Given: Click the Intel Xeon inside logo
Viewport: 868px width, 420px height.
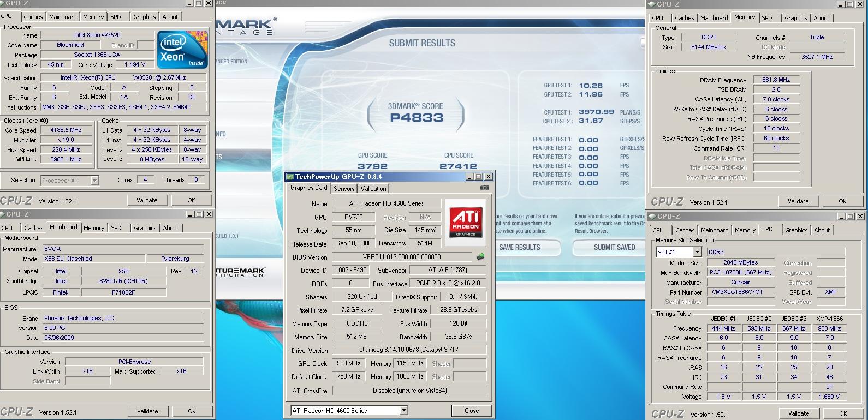Looking at the screenshot, I should [182, 49].
